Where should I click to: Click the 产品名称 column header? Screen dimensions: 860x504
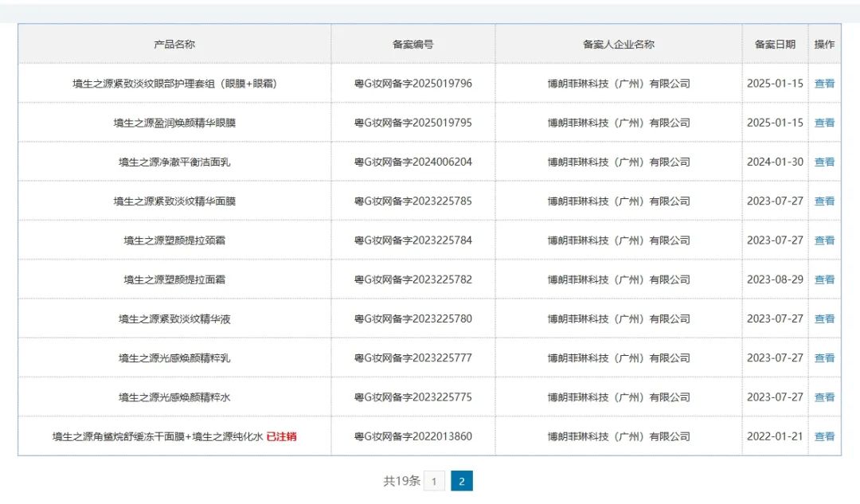point(174,45)
